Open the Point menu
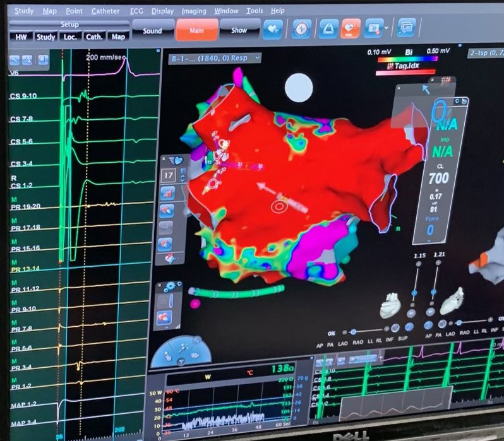The width and height of the screenshot is (504, 441). click(74, 11)
